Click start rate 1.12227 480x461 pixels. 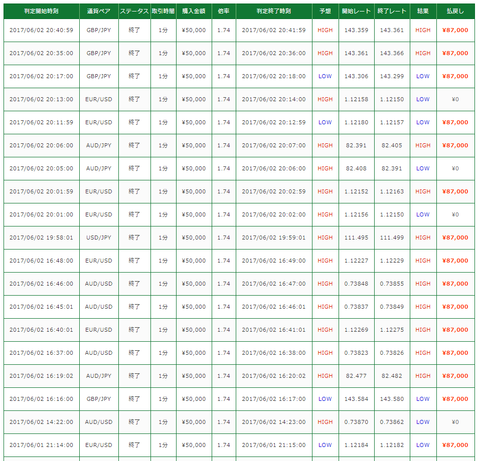[356, 261]
